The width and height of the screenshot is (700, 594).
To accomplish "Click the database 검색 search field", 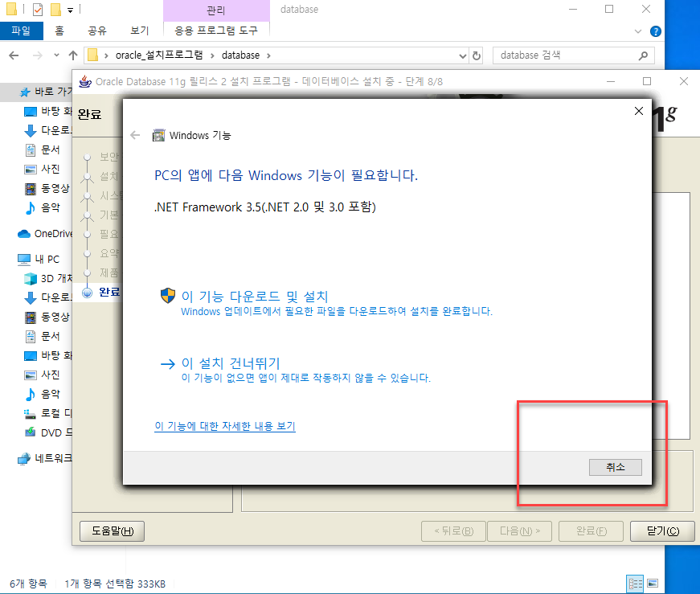I will (574, 55).
